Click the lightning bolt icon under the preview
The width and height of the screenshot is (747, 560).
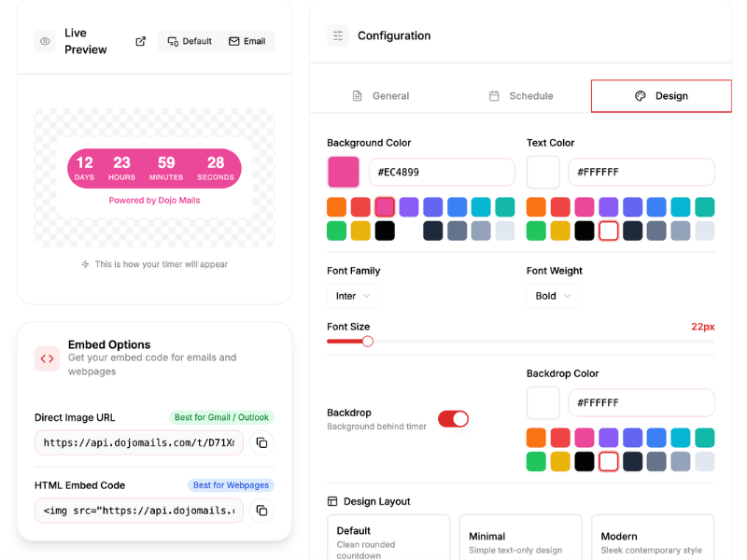[x=86, y=264]
